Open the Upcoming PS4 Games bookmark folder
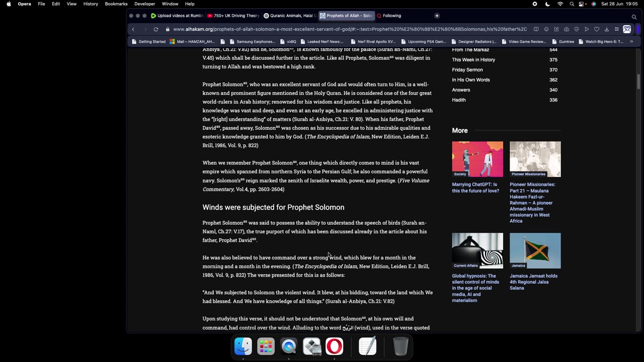The width and height of the screenshot is (644, 362). [x=423, y=42]
